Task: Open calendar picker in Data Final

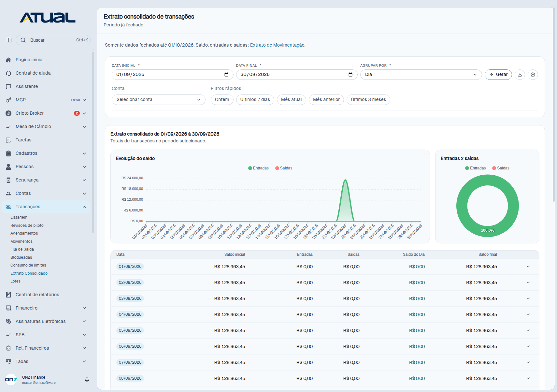Action: coord(350,75)
